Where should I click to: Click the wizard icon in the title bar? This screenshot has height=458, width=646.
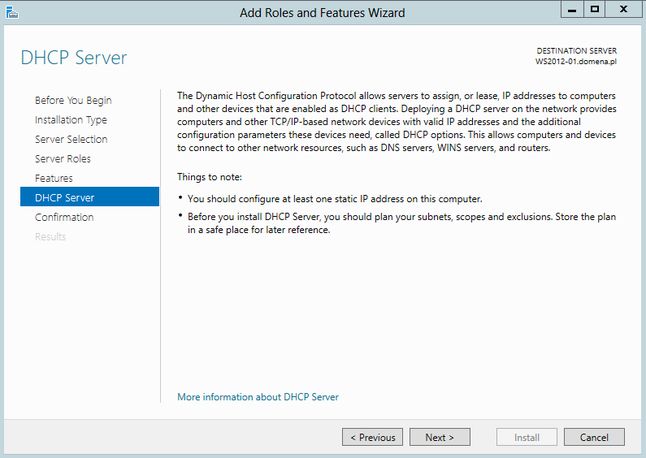pyautogui.click(x=12, y=12)
